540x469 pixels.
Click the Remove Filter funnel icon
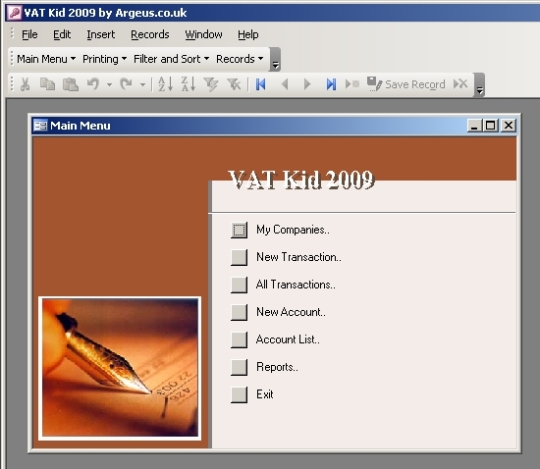(234, 84)
